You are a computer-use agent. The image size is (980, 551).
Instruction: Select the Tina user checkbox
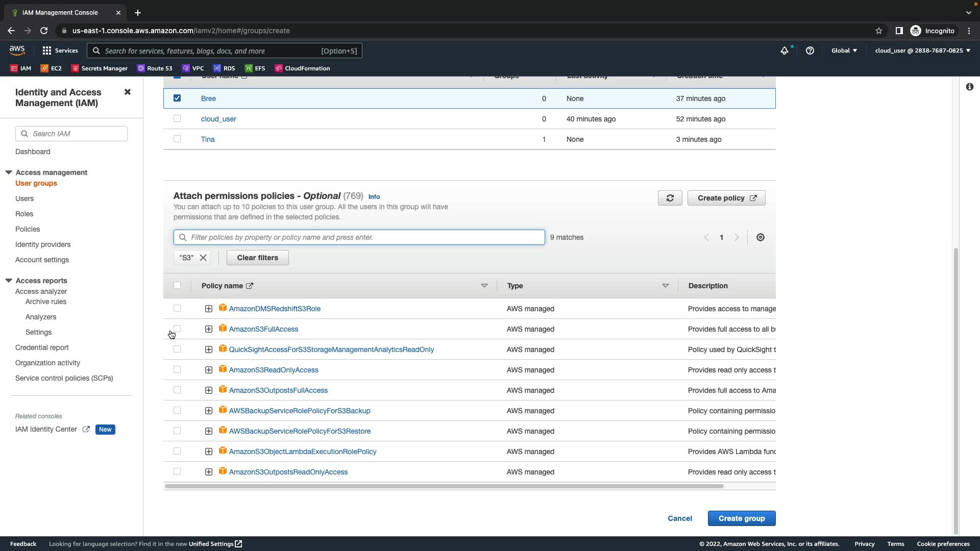[177, 139]
